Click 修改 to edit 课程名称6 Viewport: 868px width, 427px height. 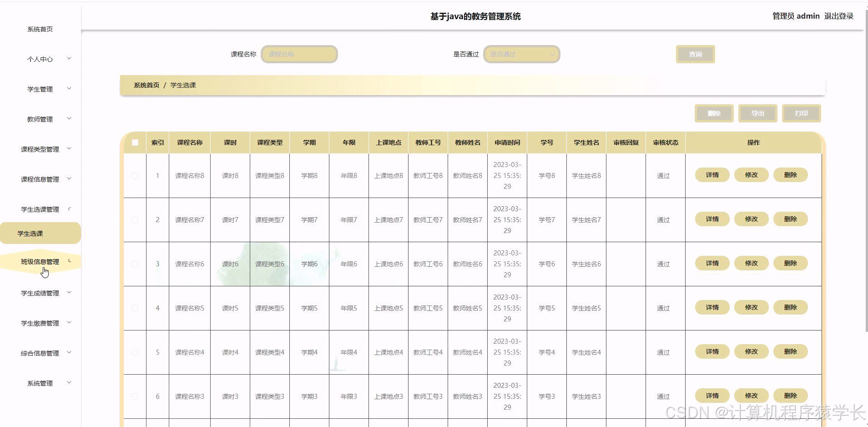[751, 263]
